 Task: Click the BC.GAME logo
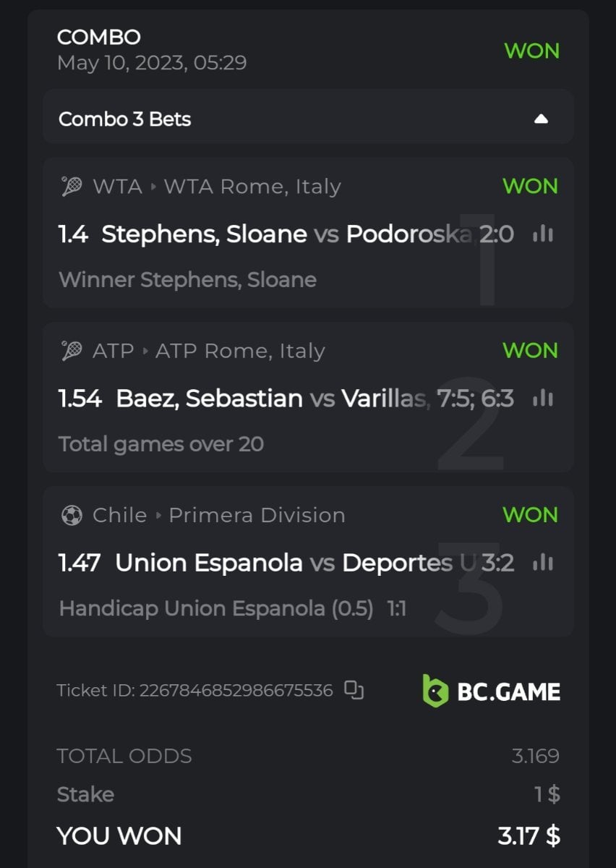tap(491, 691)
